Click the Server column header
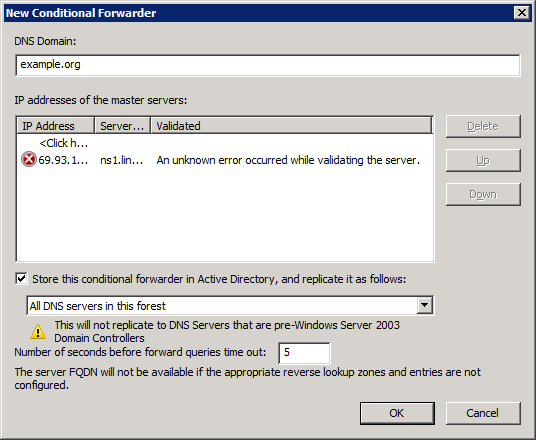The width and height of the screenshot is (536, 440). tap(122, 125)
